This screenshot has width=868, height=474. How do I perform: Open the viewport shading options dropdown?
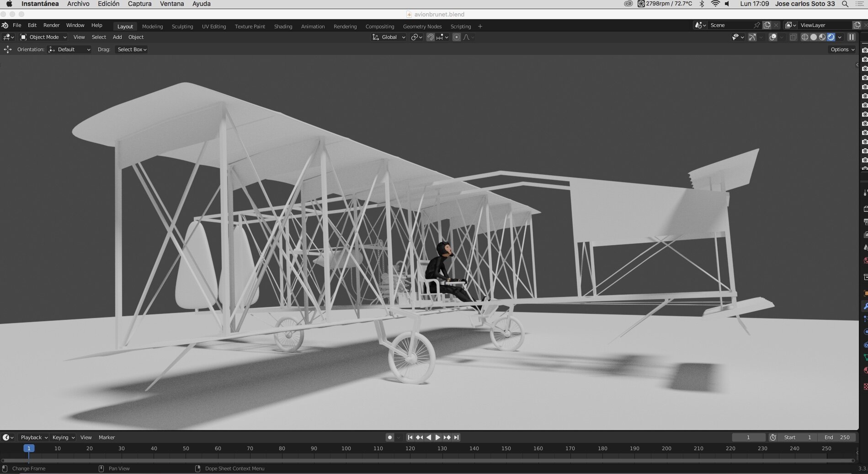click(x=840, y=37)
